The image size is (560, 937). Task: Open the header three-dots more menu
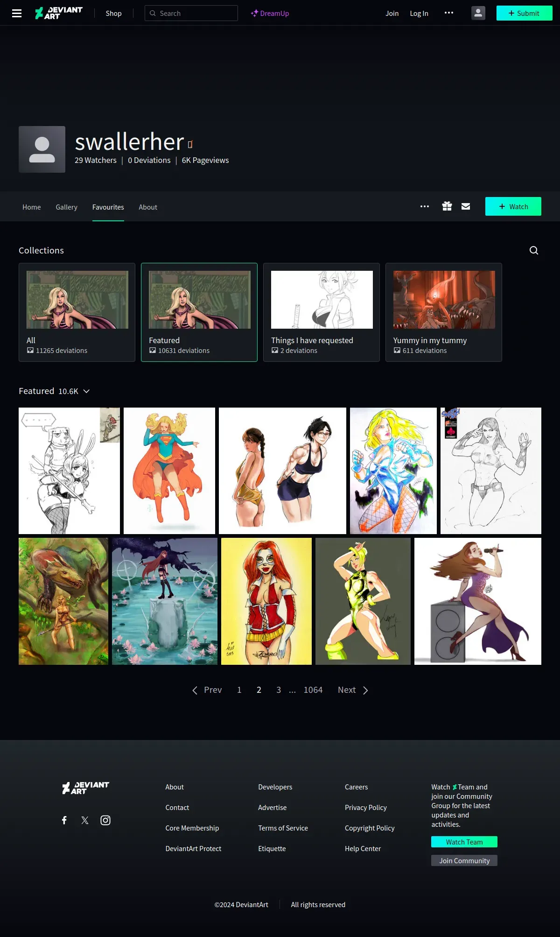(449, 13)
